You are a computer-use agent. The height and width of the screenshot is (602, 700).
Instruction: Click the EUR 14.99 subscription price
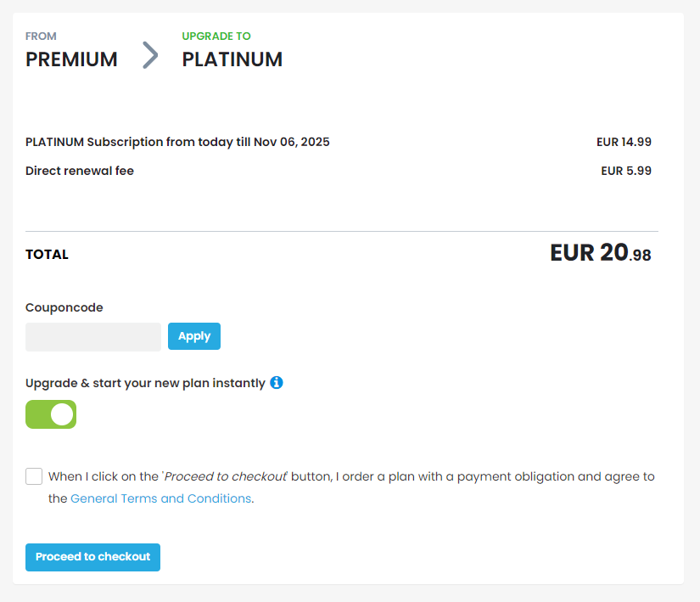pyautogui.click(x=624, y=142)
